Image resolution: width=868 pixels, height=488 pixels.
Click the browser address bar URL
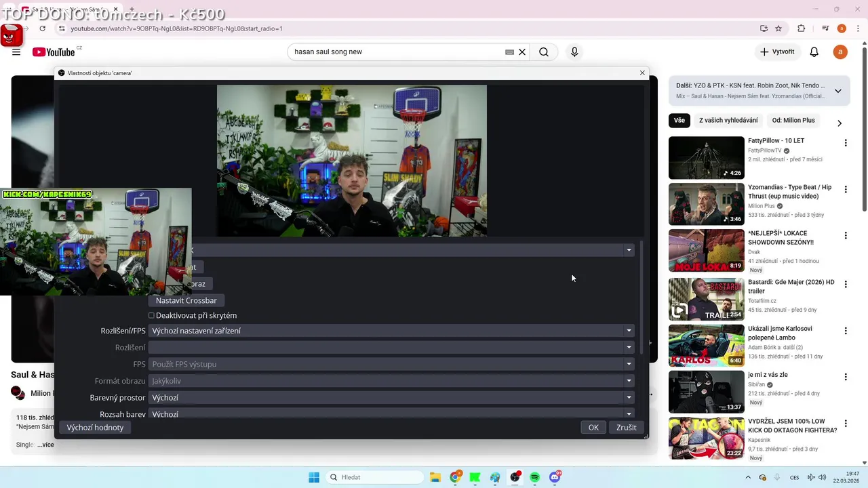pos(176,28)
